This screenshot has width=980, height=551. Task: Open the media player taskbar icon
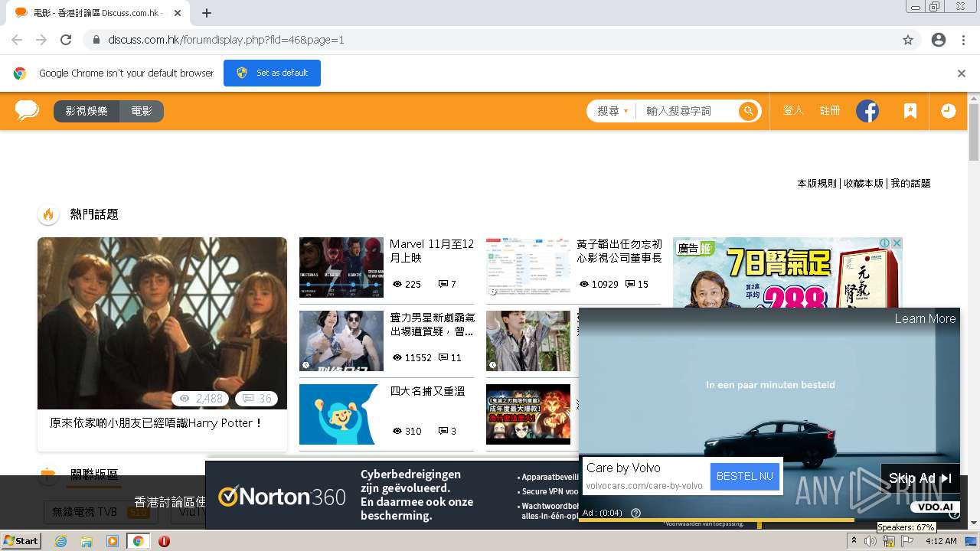point(112,541)
